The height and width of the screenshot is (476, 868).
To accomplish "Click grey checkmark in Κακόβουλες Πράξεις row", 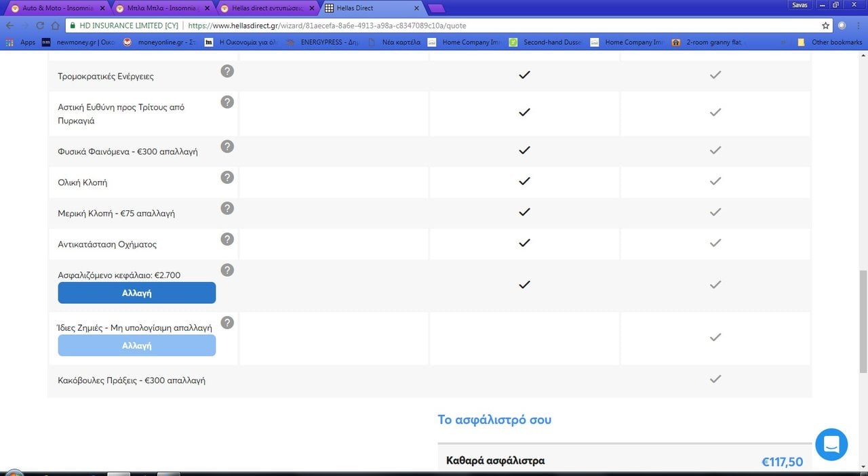I will click(x=715, y=379).
